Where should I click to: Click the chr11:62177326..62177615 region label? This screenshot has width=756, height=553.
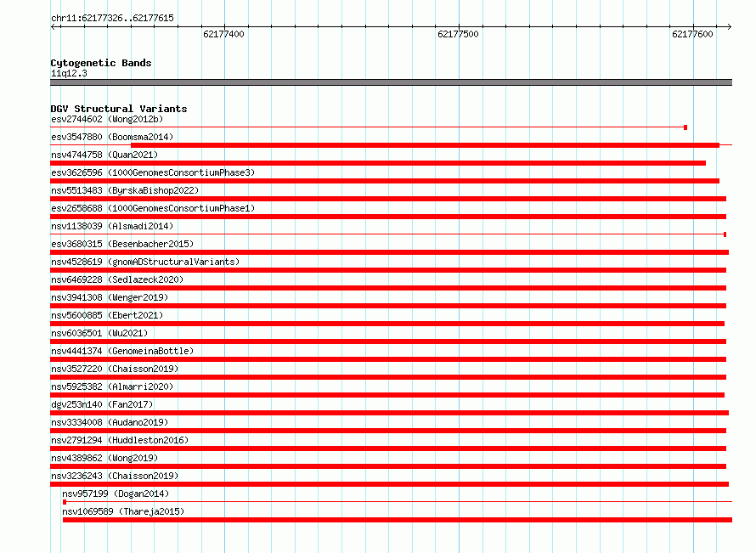tap(112, 19)
